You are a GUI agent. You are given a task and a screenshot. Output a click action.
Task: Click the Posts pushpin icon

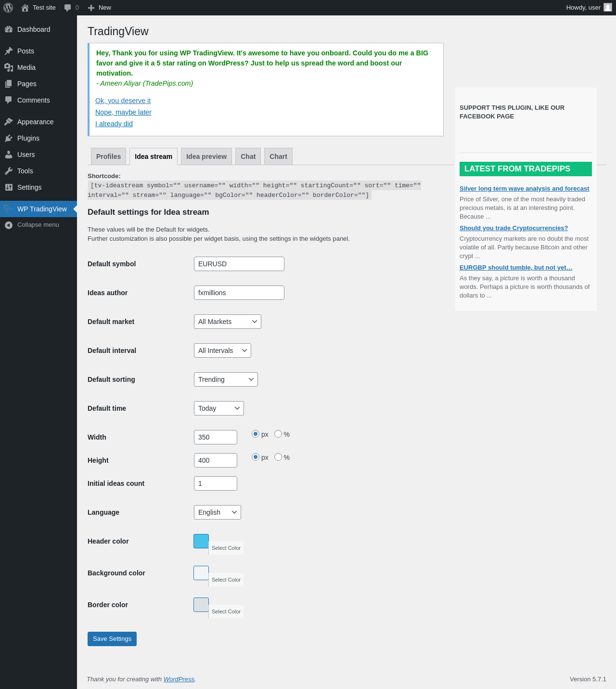click(9, 51)
